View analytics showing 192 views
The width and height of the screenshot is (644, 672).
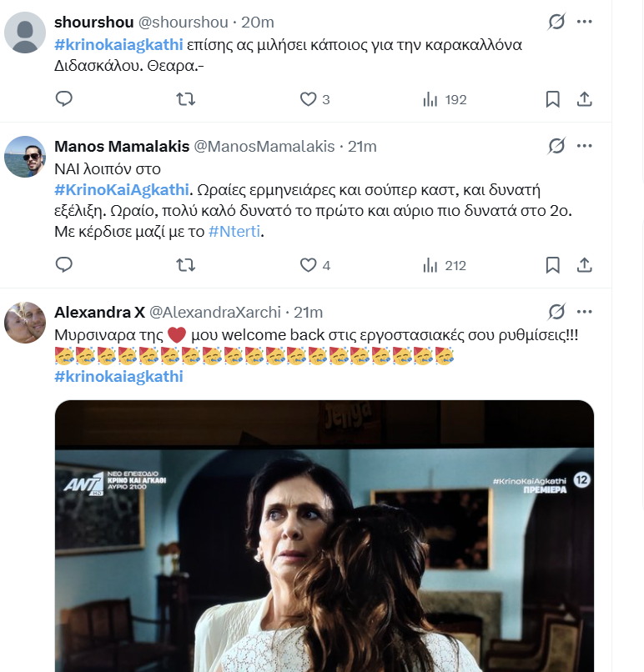(x=445, y=99)
